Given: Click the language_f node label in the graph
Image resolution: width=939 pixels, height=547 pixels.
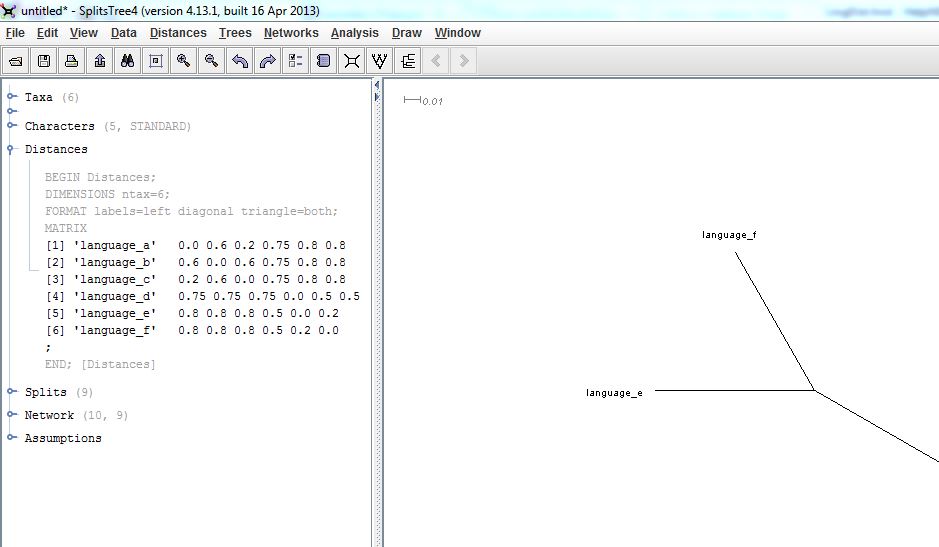Looking at the screenshot, I should click(729, 235).
